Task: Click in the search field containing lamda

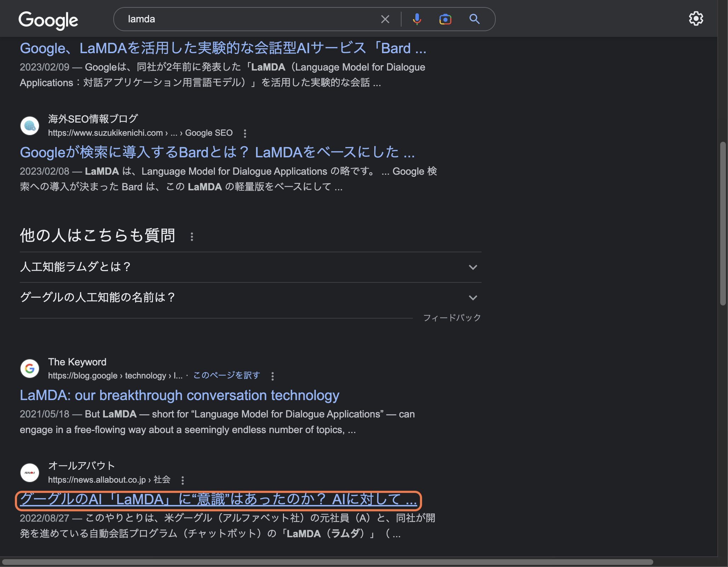Action: (x=248, y=19)
